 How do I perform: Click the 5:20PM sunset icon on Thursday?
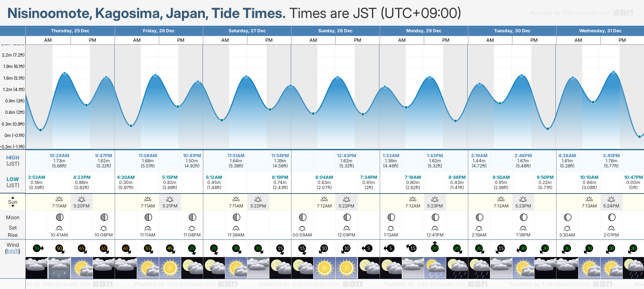click(x=82, y=199)
